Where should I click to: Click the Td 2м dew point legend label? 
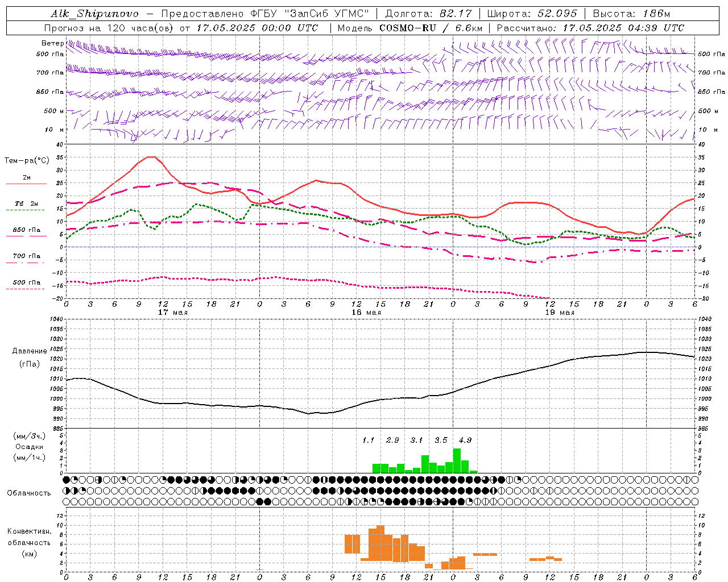(27, 203)
